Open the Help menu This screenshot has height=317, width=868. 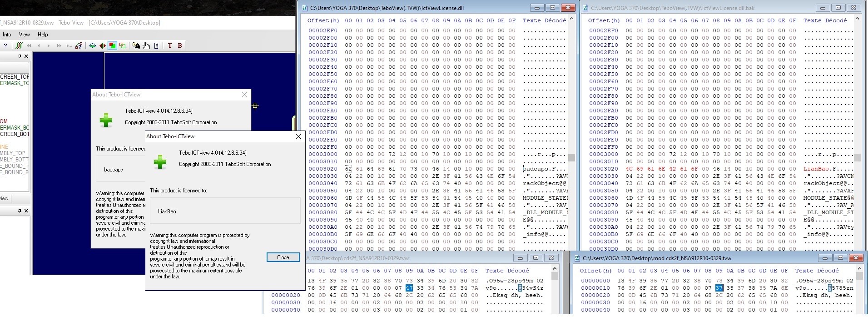coord(43,35)
